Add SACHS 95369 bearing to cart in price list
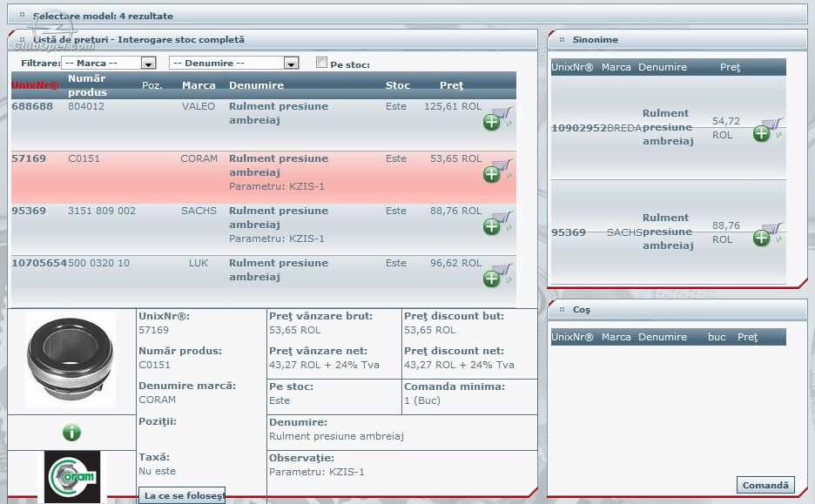 click(498, 224)
